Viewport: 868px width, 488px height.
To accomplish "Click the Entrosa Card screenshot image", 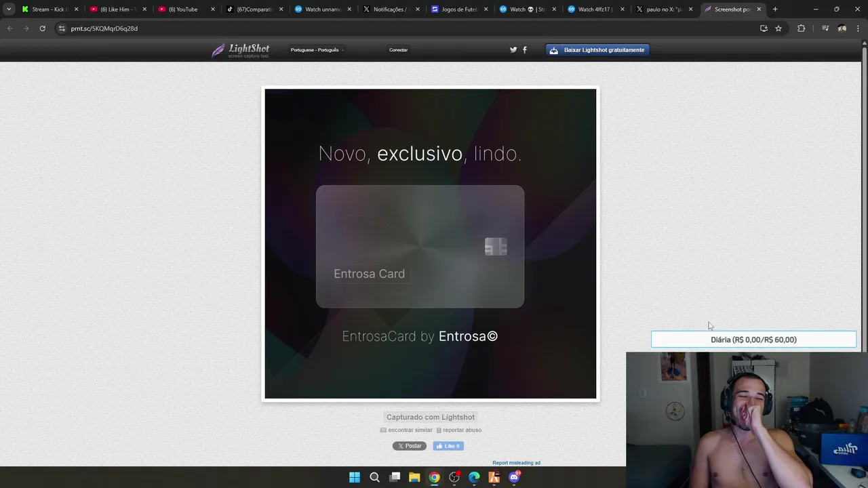I will pyautogui.click(x=431, y=244).
